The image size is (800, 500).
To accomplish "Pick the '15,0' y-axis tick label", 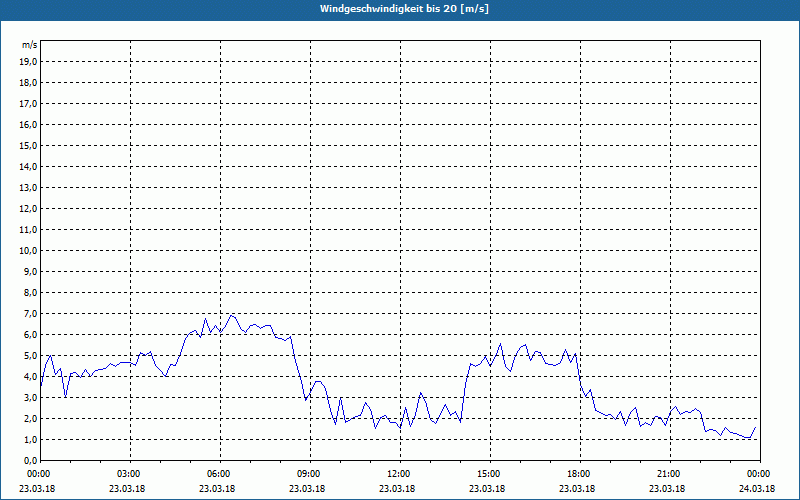I will tap(28, 145).
